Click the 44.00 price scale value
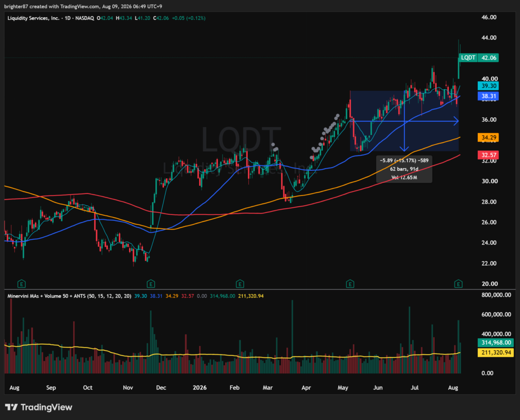Viewport: 520px width, 420px height. point(489,38)
